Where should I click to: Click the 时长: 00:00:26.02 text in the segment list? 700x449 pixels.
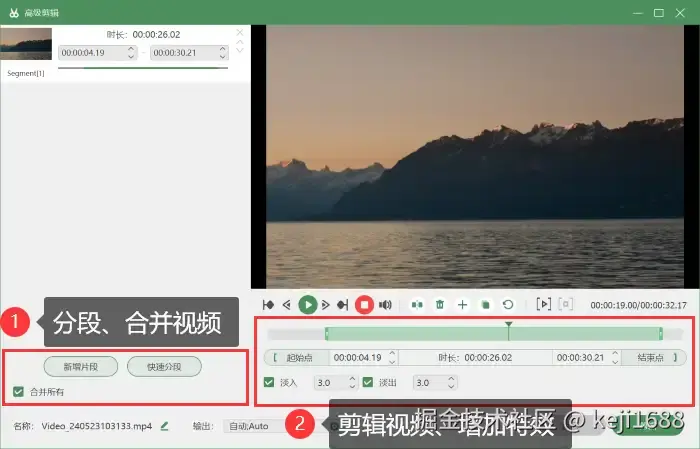(143, 34)
